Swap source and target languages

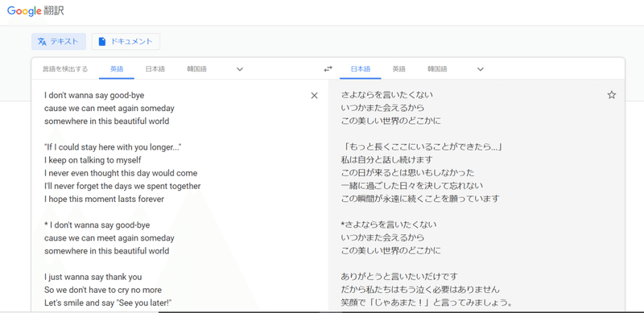pyautogui.click(x=328, y=69)
